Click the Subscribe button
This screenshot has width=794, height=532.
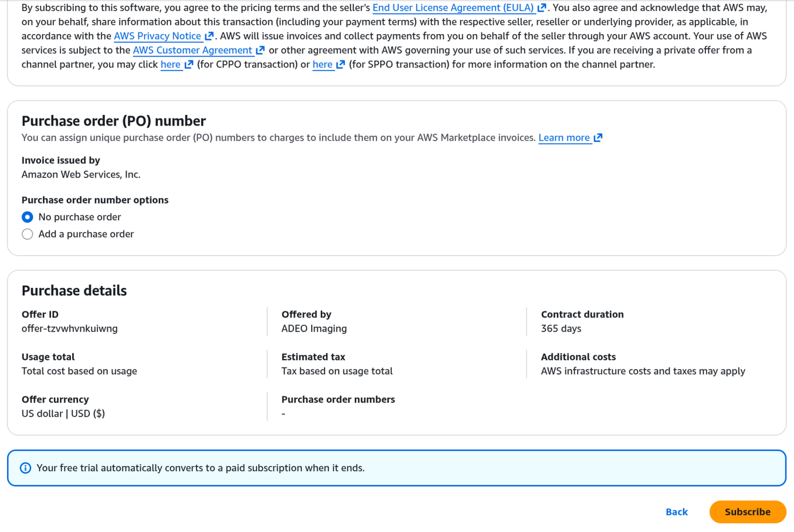pyautogui.click(x=747, y=512)
